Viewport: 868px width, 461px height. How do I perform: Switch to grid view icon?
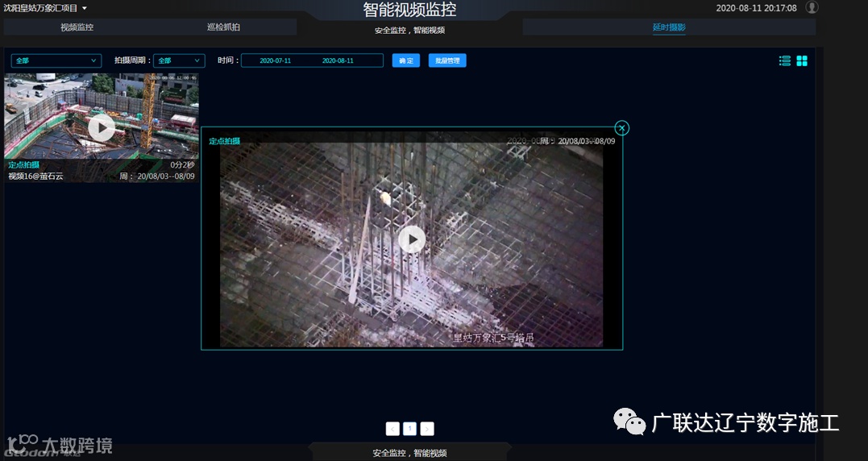[x=802, y=61]
